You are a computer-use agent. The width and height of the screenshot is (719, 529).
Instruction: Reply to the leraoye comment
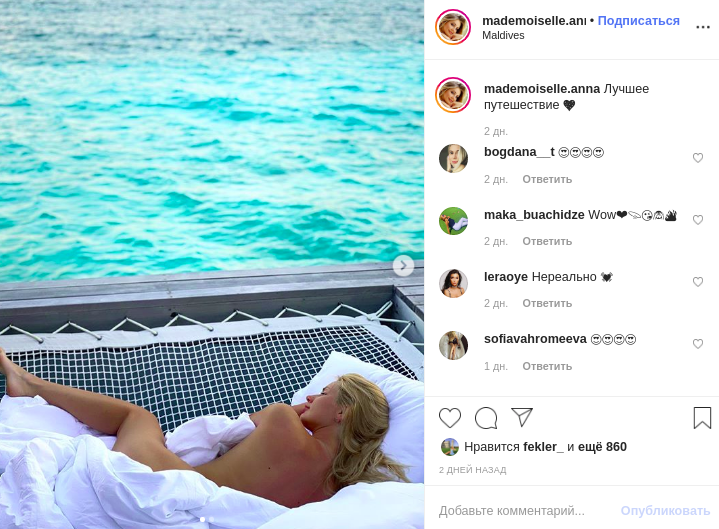click(x=547, y=303)
